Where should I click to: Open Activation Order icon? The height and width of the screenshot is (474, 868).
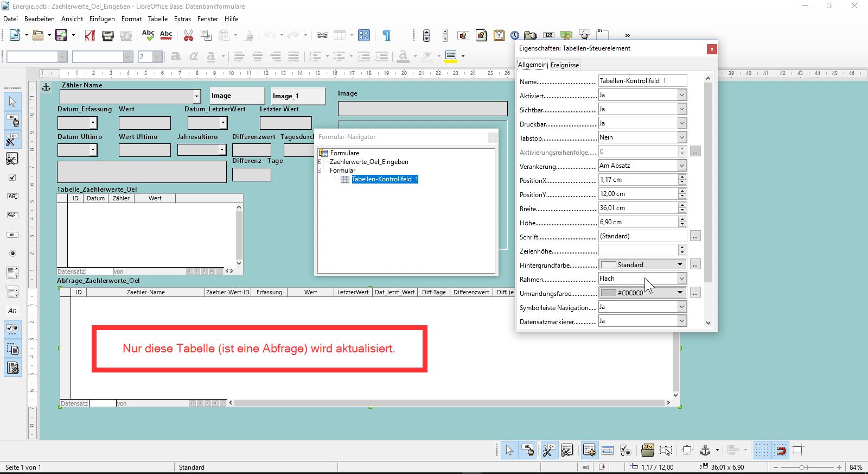tap(626, 450)
